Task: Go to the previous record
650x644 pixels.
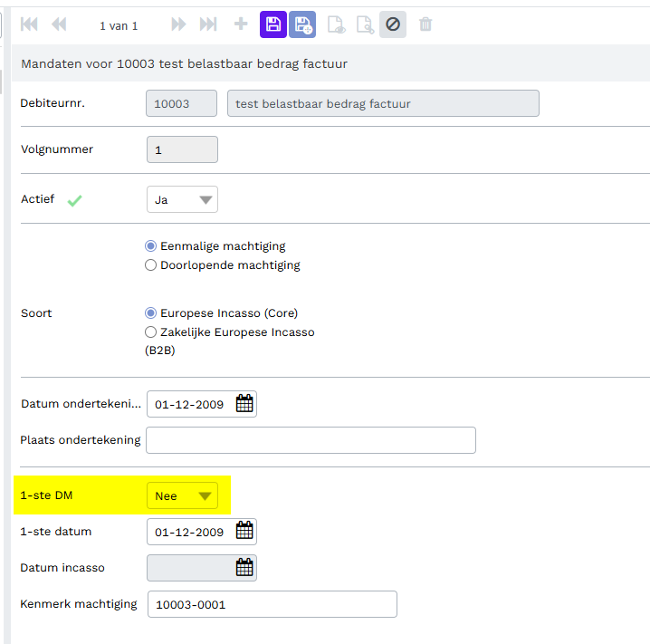Action: click(x=59, y=24)
